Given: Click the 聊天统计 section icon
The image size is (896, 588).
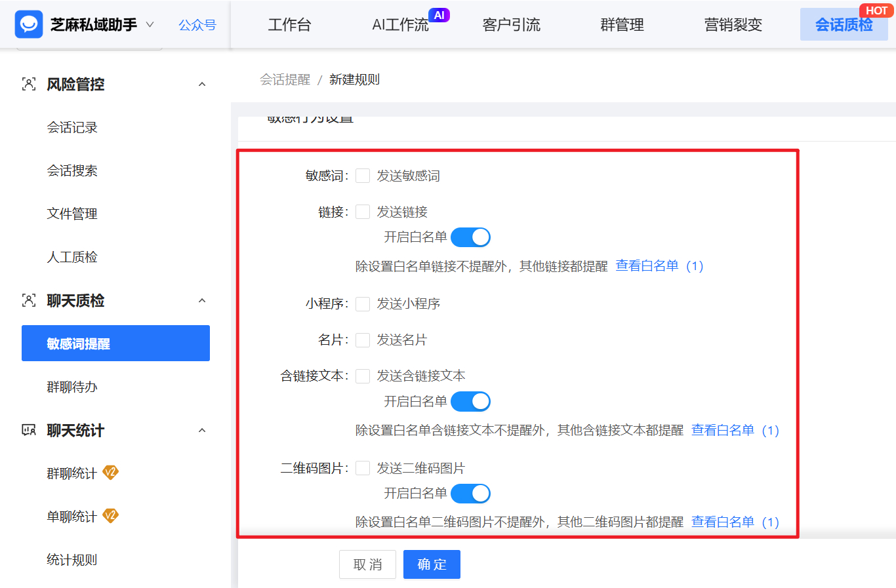Looking at the screenshot, I should [x=28, y=430].
